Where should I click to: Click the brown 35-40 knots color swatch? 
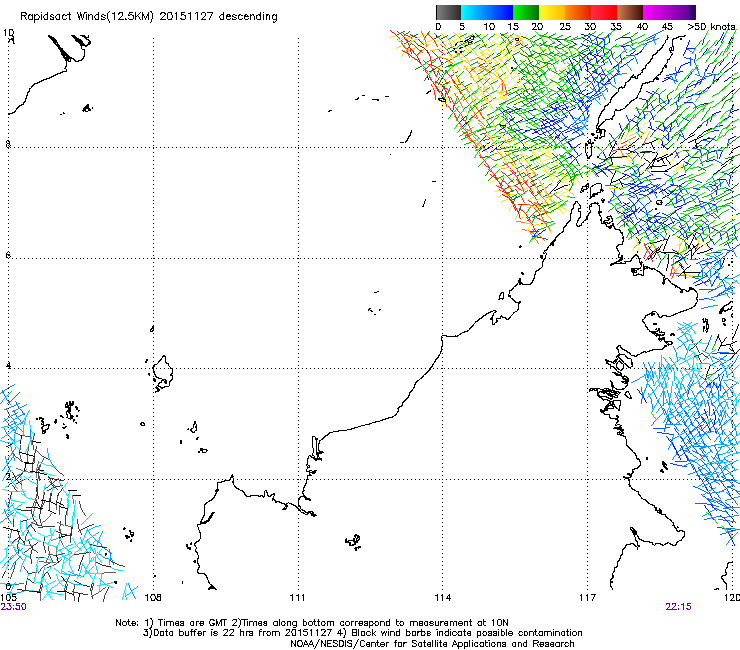630,12
